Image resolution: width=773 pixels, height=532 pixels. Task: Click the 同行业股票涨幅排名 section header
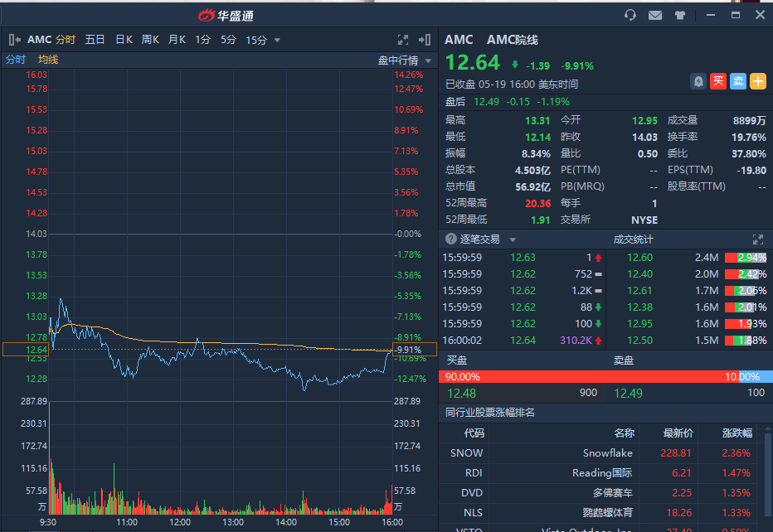(x=490, y=413)
